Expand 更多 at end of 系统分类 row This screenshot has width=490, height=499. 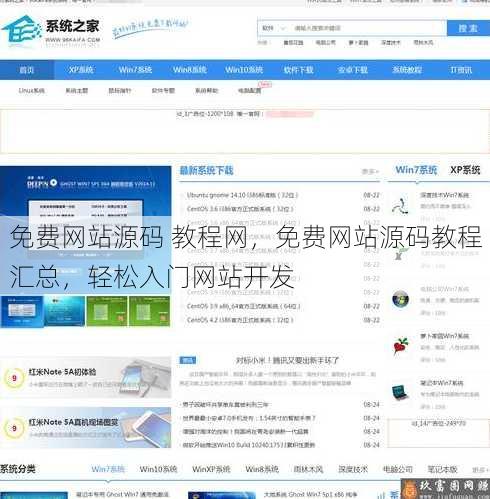[480, 470]
